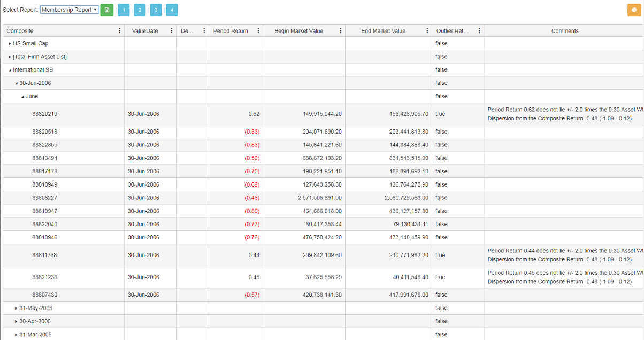
Task: Open the Composite column menu
Action: (119, 31)
